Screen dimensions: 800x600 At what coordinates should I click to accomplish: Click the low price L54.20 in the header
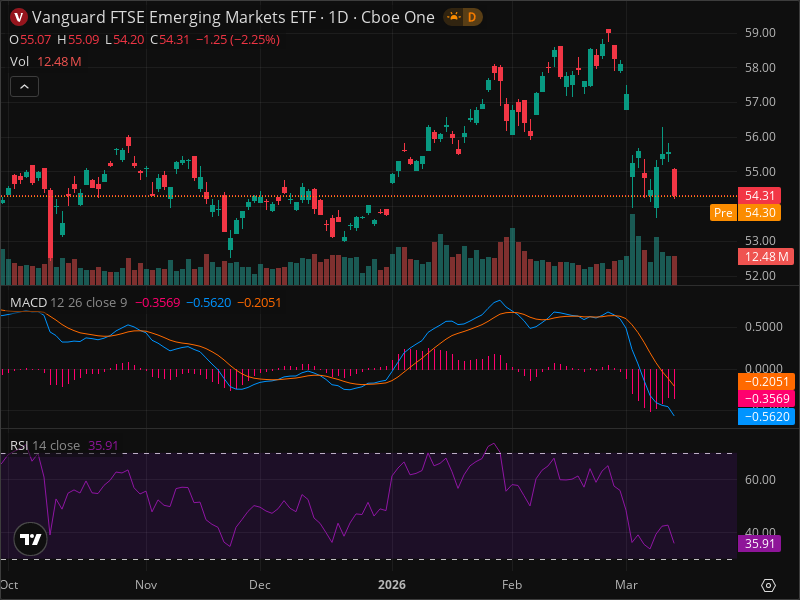point(124,40)
